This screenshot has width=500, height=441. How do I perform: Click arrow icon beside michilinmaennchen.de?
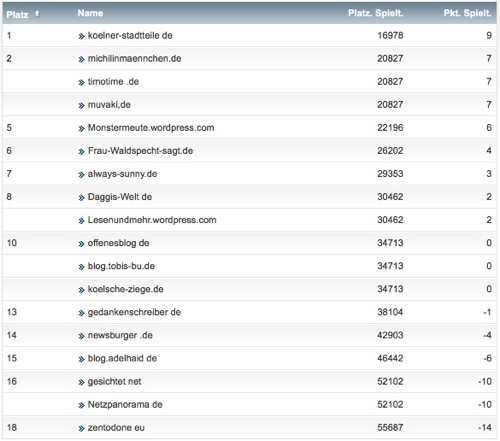[x=81, y=59]
